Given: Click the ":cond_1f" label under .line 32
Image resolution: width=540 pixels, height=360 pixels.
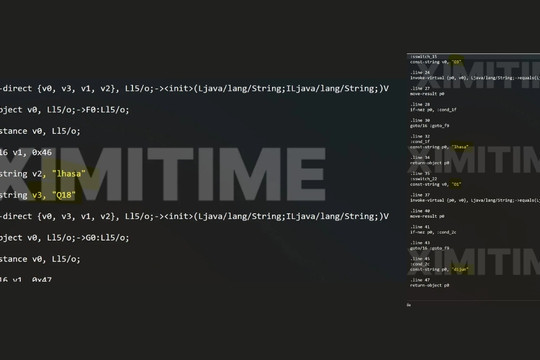Looking at the screenshot, I should click(x=420, y=142).
